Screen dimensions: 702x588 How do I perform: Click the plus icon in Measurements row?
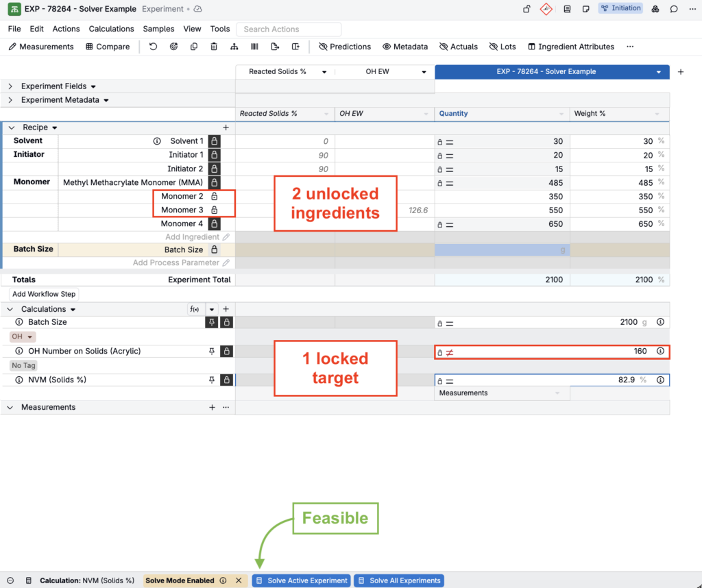[213, 407]
